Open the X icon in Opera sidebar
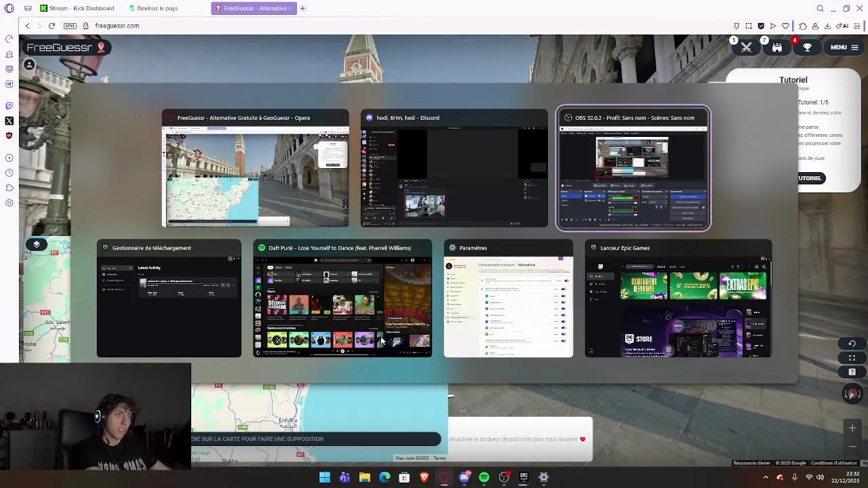 click(x=9, y=121)
